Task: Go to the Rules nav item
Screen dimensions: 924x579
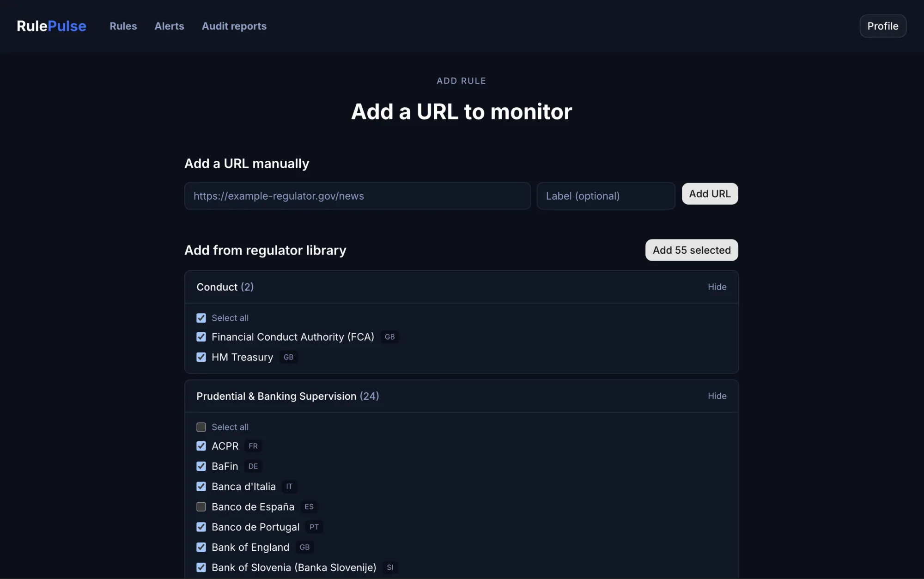Action: [123, 26]
